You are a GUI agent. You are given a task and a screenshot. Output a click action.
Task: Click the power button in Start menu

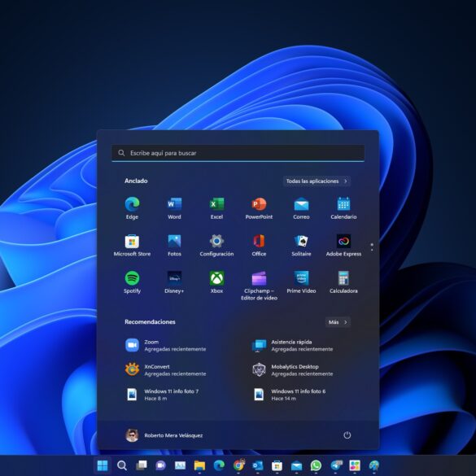click(347, 435)
